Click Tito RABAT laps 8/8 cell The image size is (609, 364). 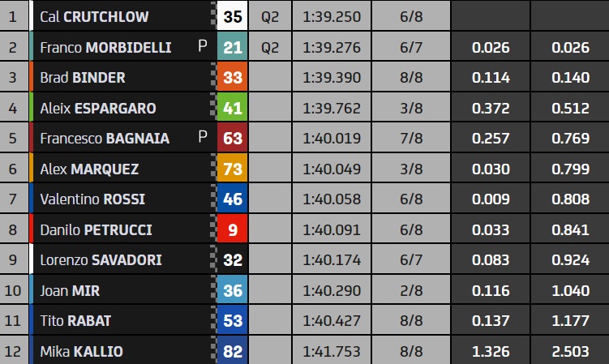pos(411,321)
